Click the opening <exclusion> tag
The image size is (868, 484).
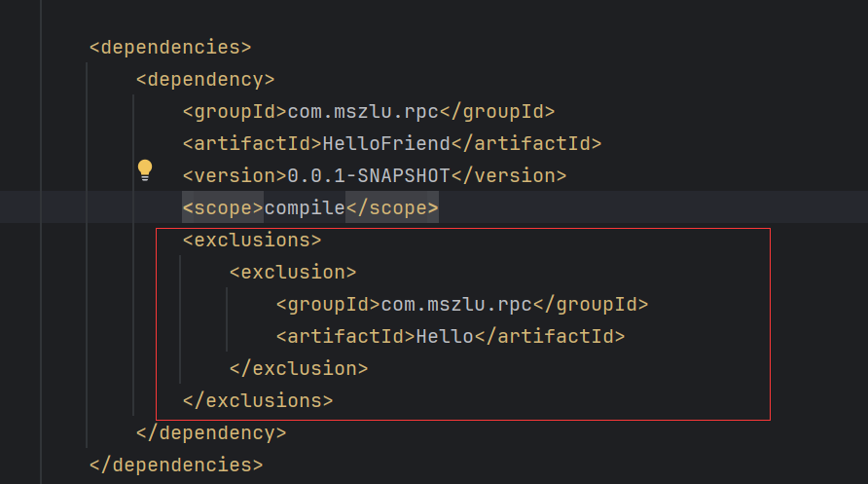pyautogui.click(x=293, y=273)
